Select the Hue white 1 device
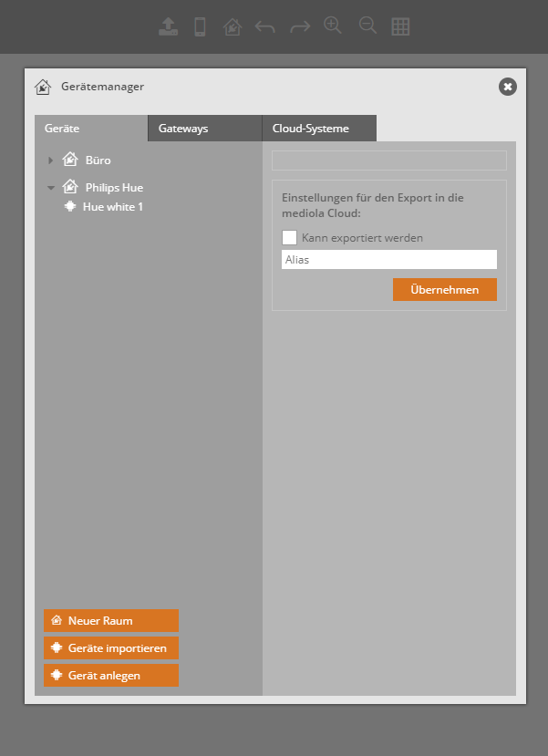The width and height of the screenshot is (548, 756). click(x=112, y=207)
